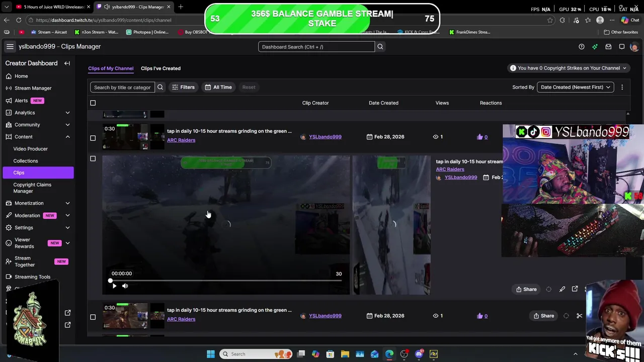Open Windows Start menu
644x362 pixels.
[211, 354]
